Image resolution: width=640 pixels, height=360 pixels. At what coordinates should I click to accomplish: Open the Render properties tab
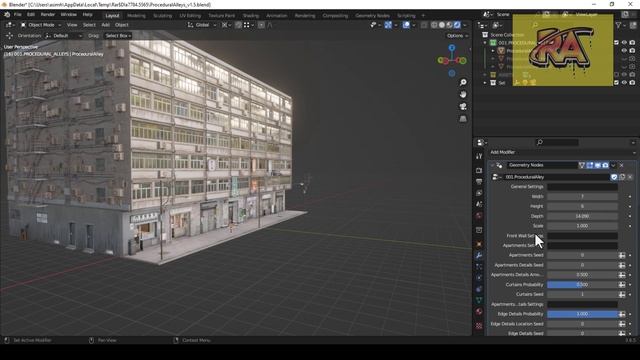coord(479,170)
